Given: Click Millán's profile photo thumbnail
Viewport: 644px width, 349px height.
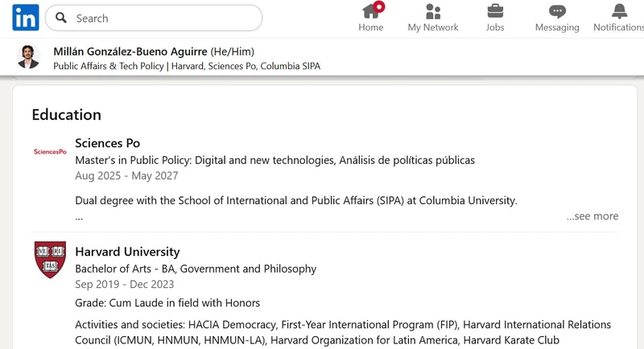Looking at the screenshot, I should (x=28, y=57).
